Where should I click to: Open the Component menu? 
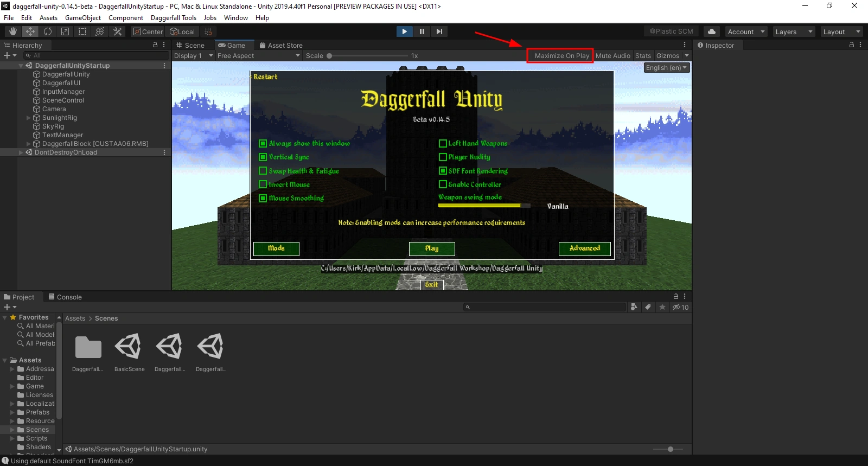point(126,18)
